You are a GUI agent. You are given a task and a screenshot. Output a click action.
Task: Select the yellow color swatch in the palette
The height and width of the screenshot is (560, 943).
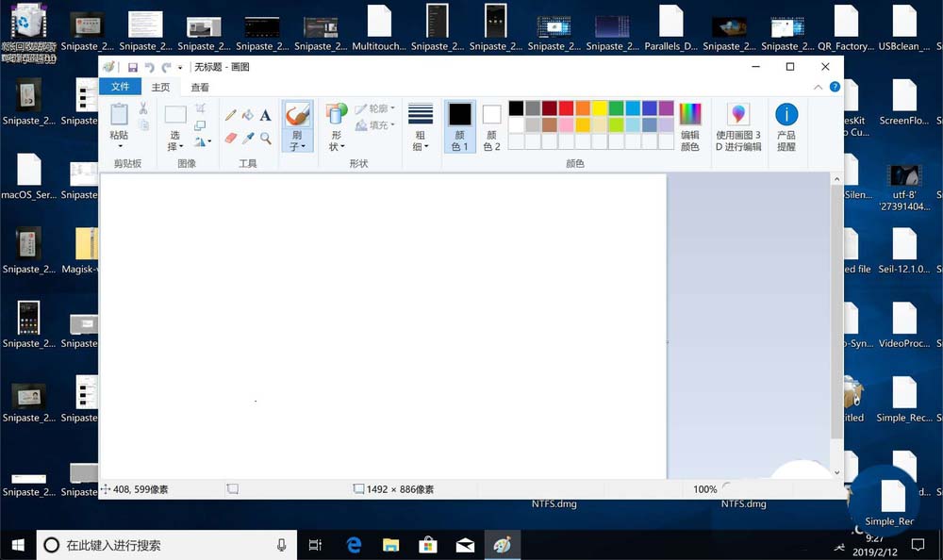[x=601, y=109]
